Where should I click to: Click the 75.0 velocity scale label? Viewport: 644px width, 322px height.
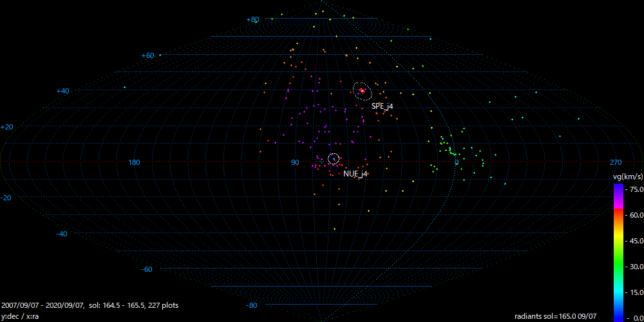coord(635,189)
